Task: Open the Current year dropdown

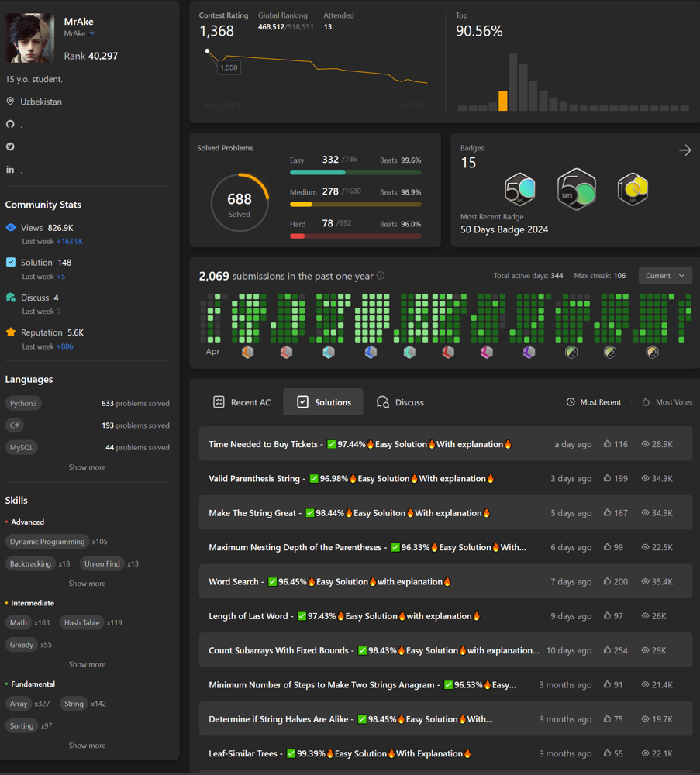Action: [x=665, y=276]
